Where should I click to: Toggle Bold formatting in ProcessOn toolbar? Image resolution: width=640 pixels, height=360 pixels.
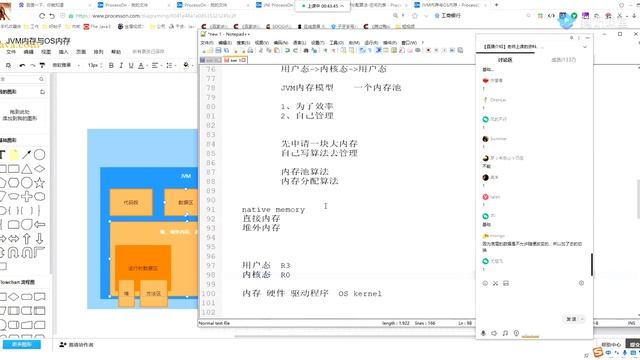(x=111, y=65)
